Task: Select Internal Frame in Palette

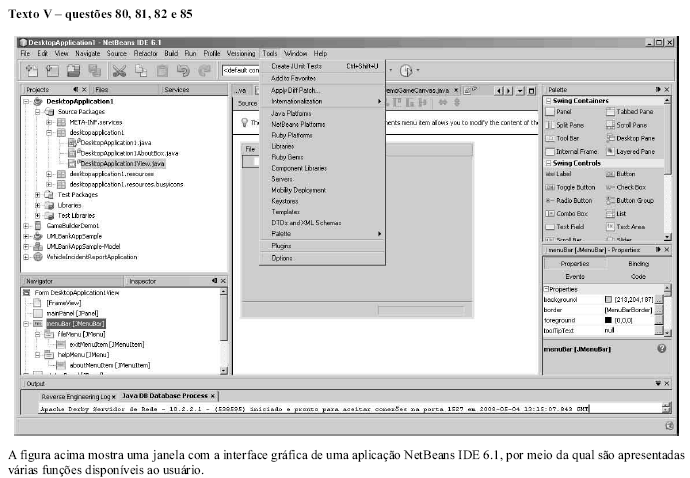Action: coord(572,151)
